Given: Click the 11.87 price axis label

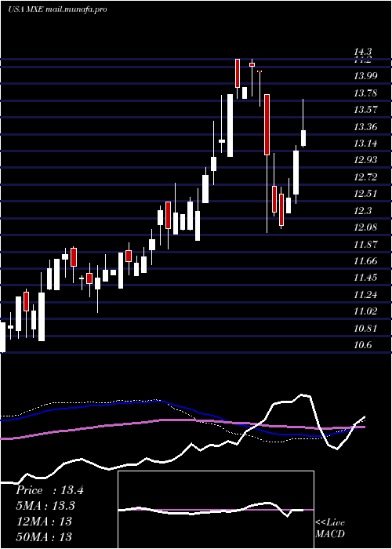Looking at the screenshot, I should coord(365,245).
